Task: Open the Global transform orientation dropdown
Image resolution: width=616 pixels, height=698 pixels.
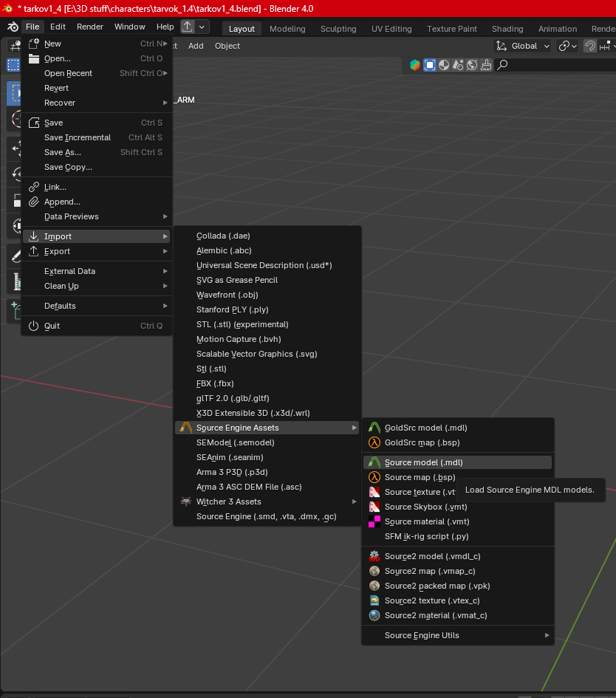Action: [x=523, y=46]
